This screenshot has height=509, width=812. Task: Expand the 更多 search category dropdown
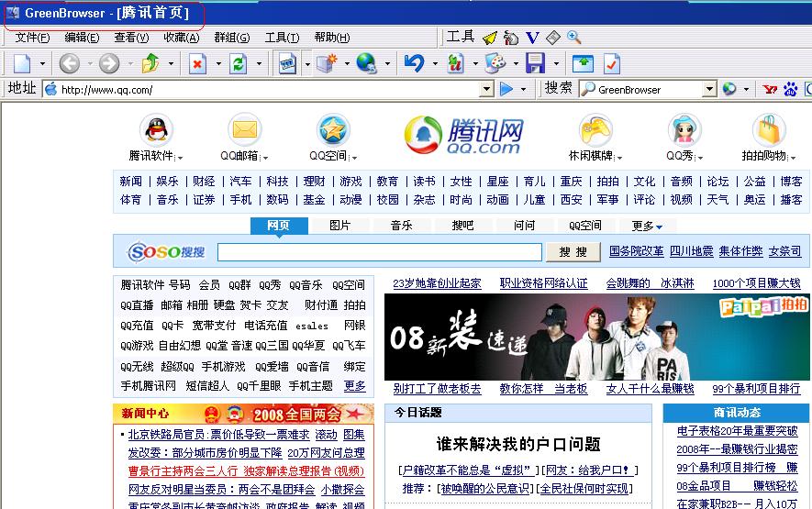pos(646,227)
